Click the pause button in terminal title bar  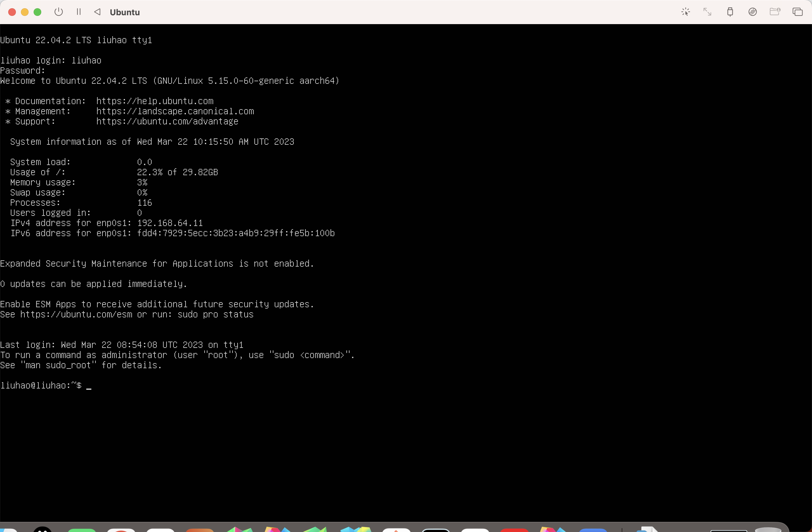pos(79,12)
